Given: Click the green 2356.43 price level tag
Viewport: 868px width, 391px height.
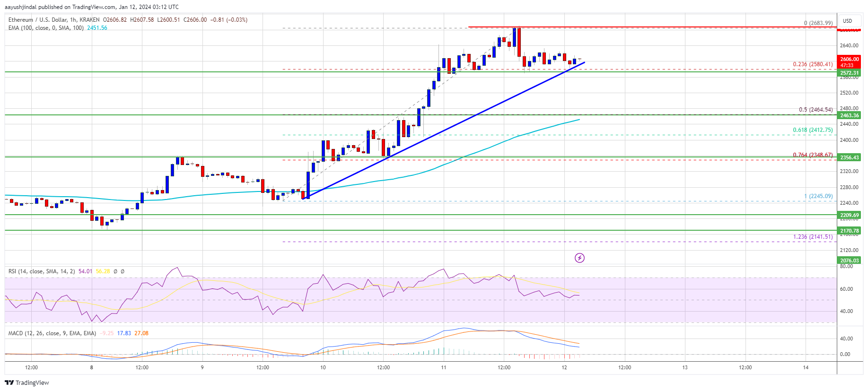Looking at the screenshot, I should [x=849, y=157].
